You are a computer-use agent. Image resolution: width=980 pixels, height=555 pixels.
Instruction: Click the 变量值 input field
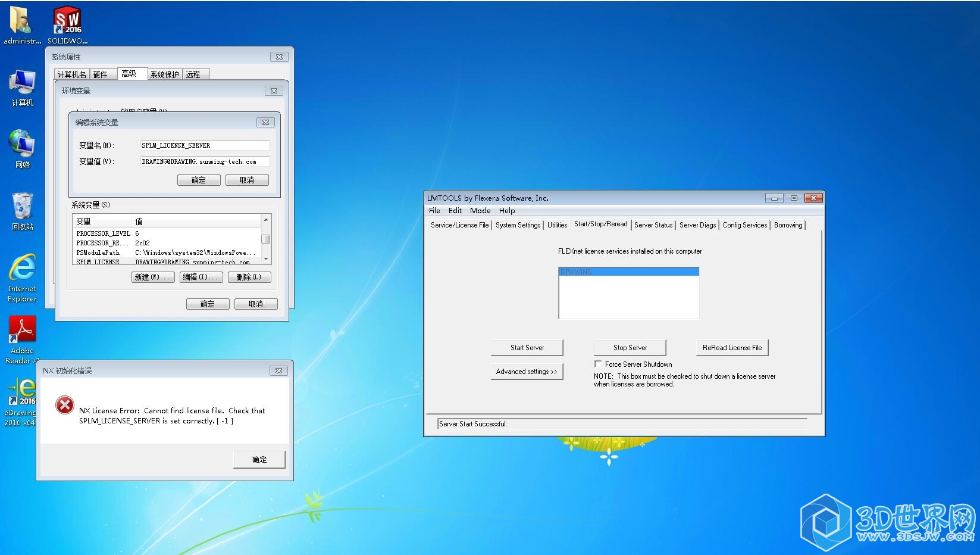click(205, 161)
